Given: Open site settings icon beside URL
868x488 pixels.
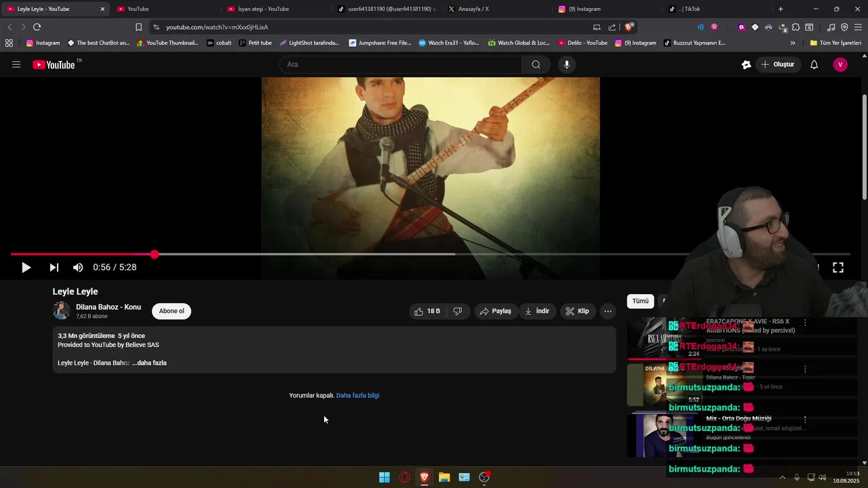Looking at the screenshot, I should 156,27.
